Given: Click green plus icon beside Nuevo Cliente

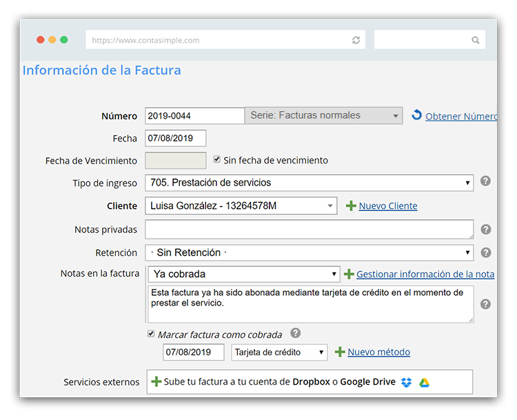Looking at the screenshot, I should click(351, 206).
